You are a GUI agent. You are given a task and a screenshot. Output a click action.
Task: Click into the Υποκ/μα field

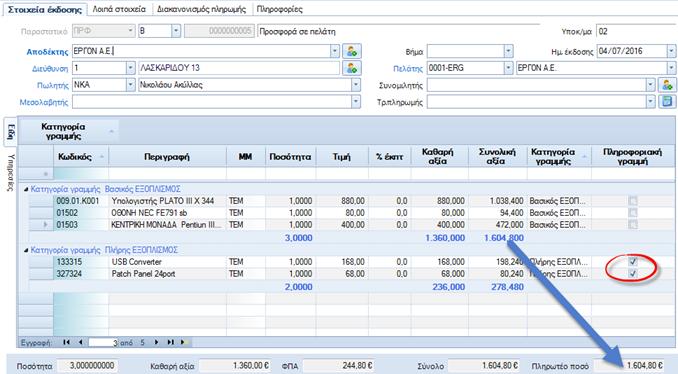pyautogui.click(x=636, y=31)
